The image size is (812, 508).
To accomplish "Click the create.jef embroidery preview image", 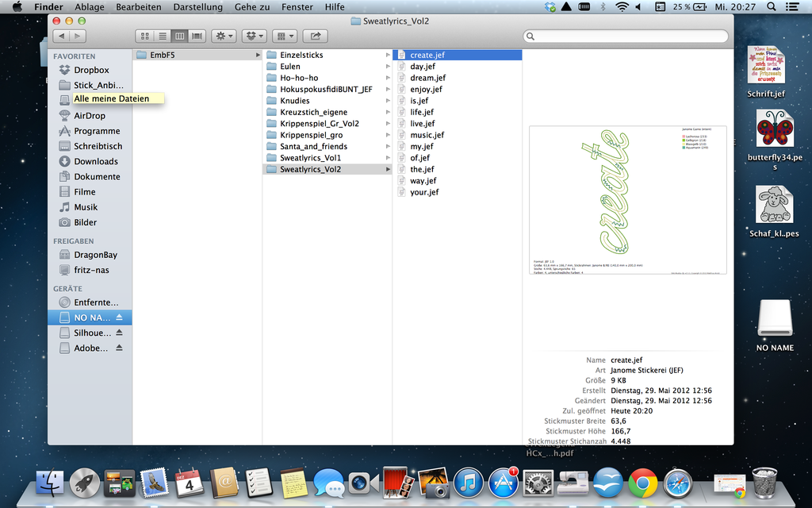I will coord(628,200).
